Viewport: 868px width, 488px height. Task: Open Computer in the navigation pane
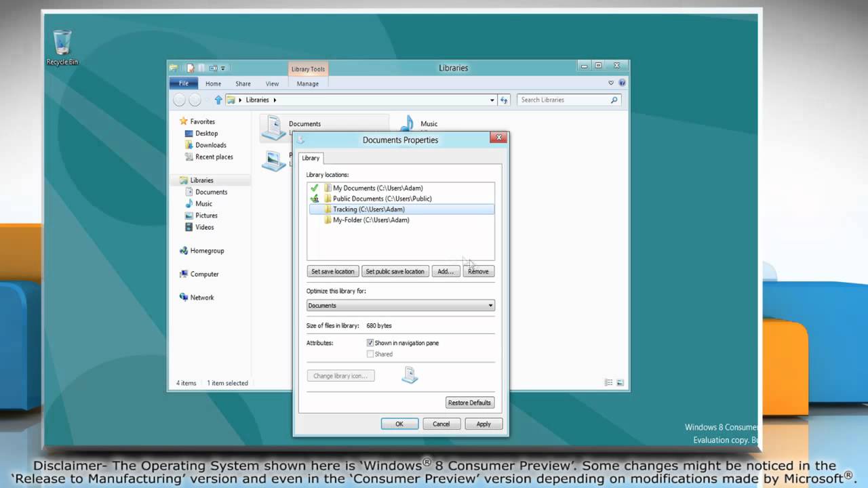click(204, 274)
